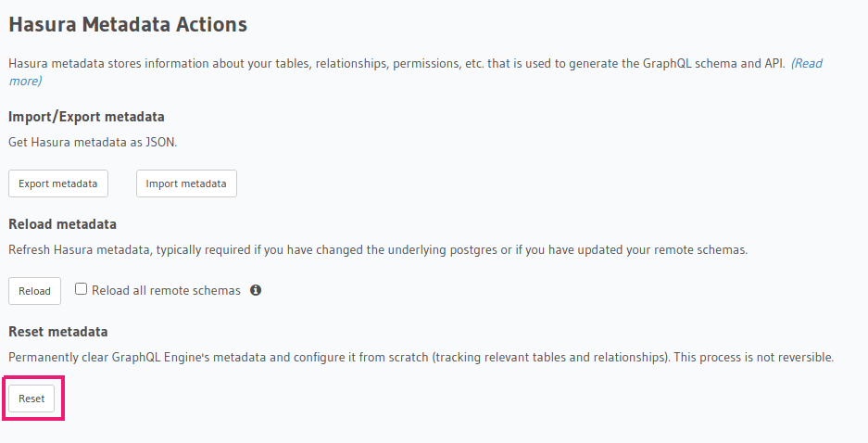Screen dimensions: 868x443
Task: Click the Reset metadata section heading
Action: click(x=57, y=331)
